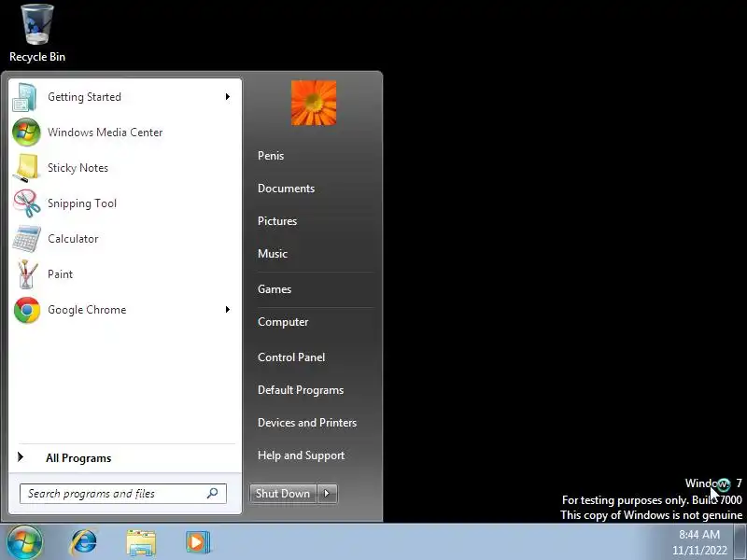This screenshot has width=747, height=560.
Task: Open Sticky Notes via its yellow icon
Action: coord(26,168)
